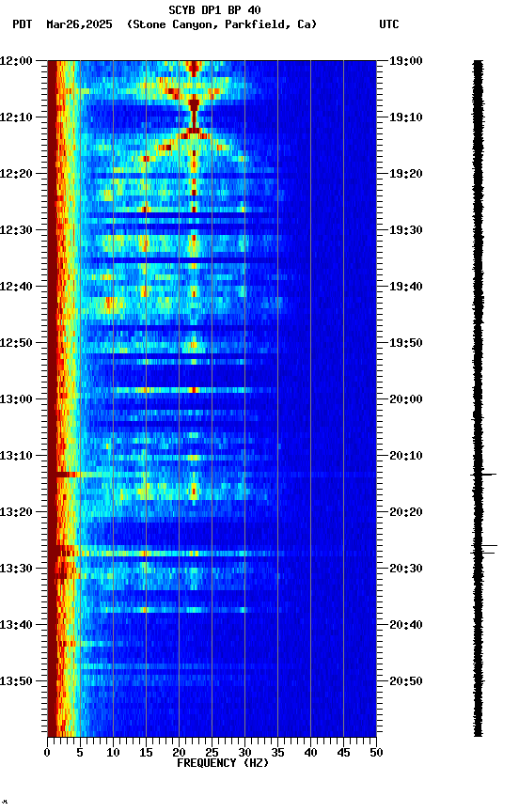Click the '13:40' PDT time label
Screen dimensions: 519x812
click(x=16, y=625)
